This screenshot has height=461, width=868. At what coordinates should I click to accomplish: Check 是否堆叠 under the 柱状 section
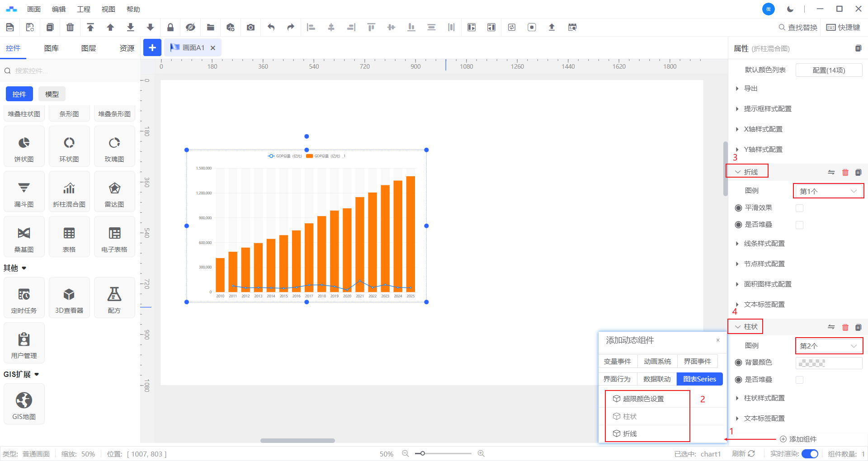(x=799, y=380)
